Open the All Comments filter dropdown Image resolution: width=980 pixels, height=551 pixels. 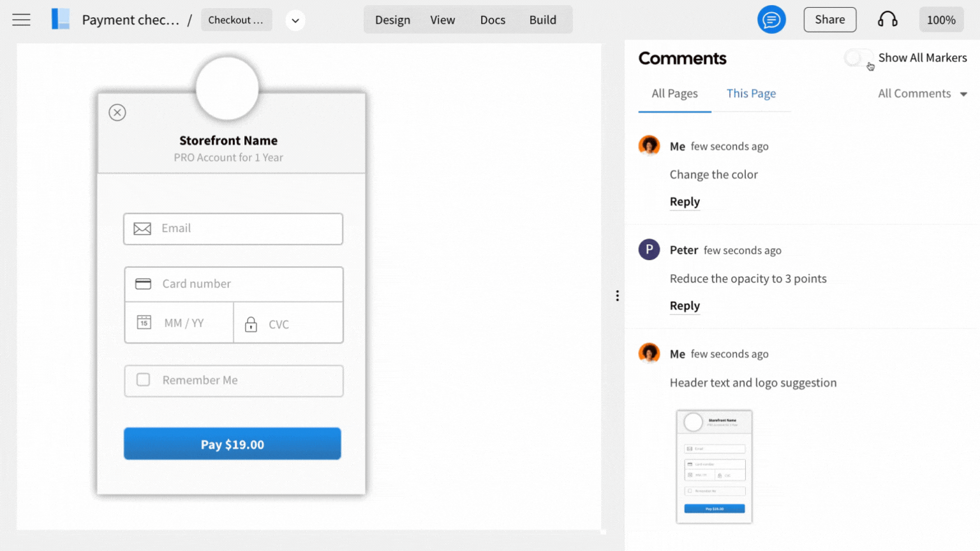point(922,93)
